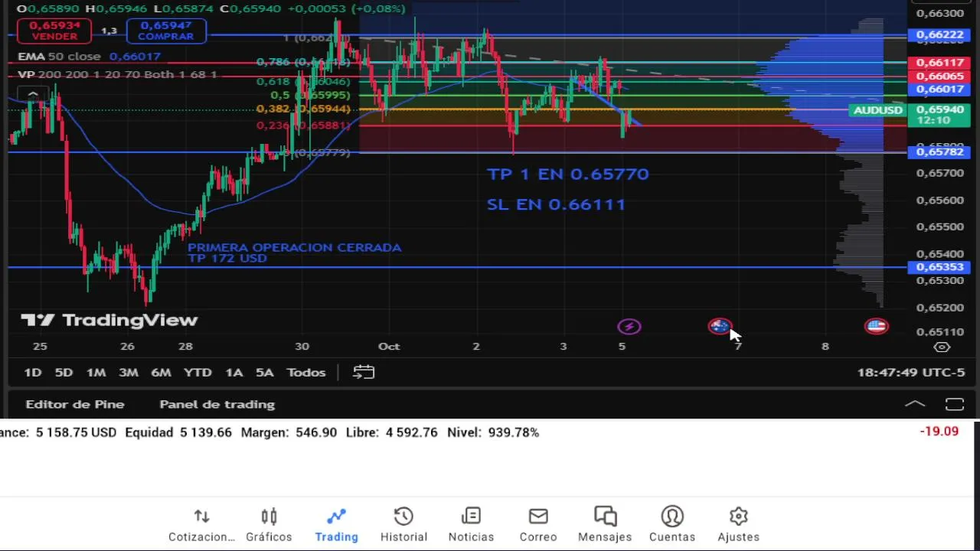Click the red VENDER sell button
This screenshot has width=980, height=551.
click(x=54, y=31)
